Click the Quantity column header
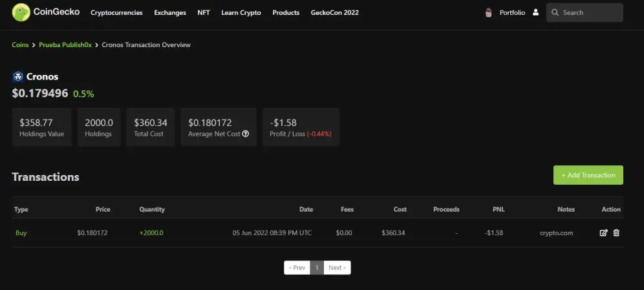Viewport: 644px width, 290px height. point(152,209)
